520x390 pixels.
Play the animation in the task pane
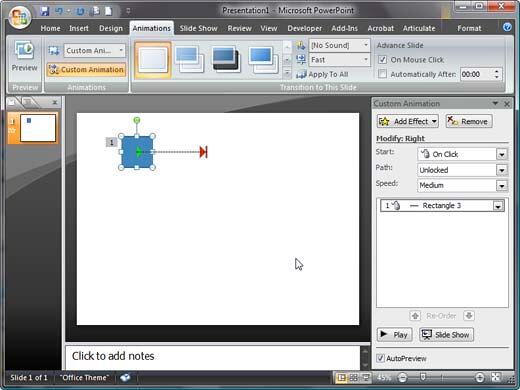394,335
